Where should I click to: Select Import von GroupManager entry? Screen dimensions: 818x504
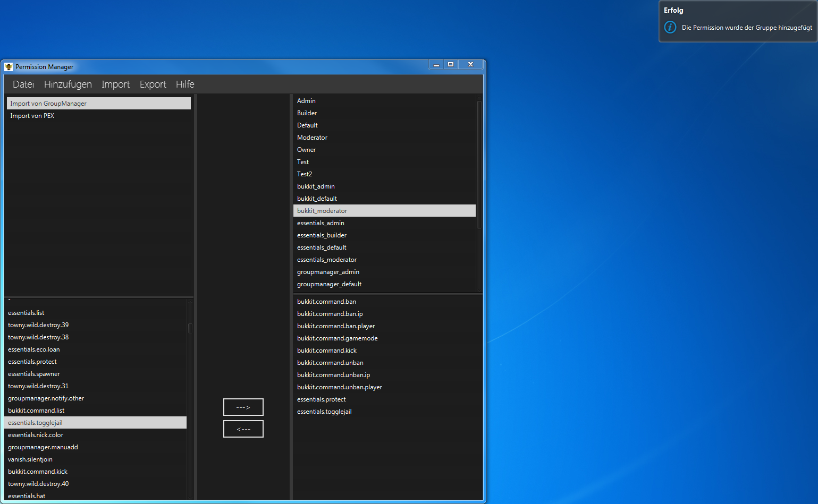point(99,104)
